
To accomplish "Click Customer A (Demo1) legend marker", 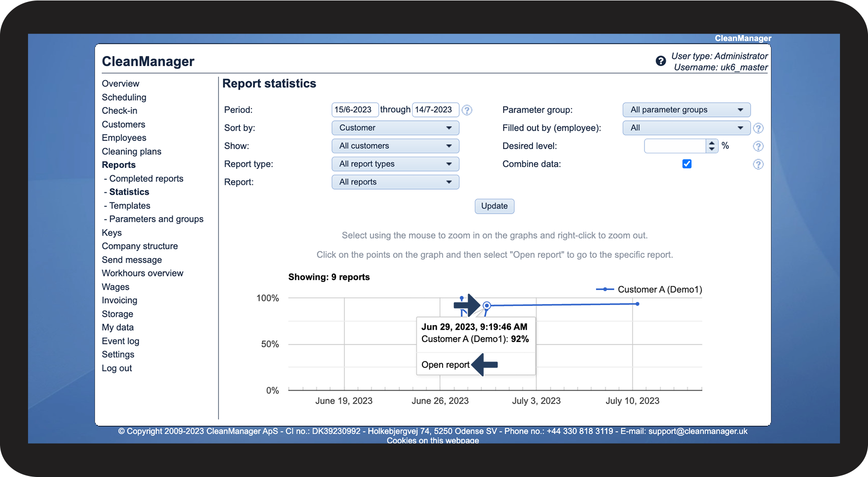I will (605, 289).
